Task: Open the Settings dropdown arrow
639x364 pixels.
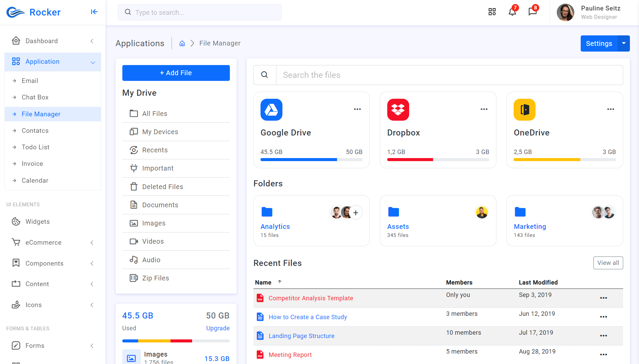Action: (x=623, y=43)
